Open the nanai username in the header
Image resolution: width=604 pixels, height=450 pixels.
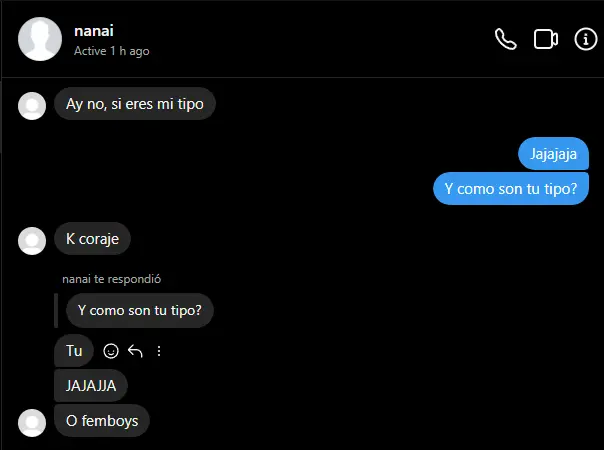[x=94, y=31]
